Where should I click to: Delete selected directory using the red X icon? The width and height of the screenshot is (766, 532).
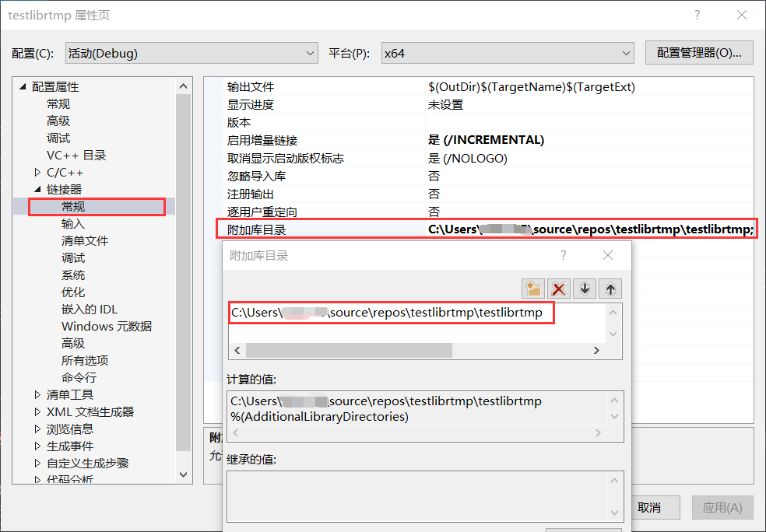[559, 289]
